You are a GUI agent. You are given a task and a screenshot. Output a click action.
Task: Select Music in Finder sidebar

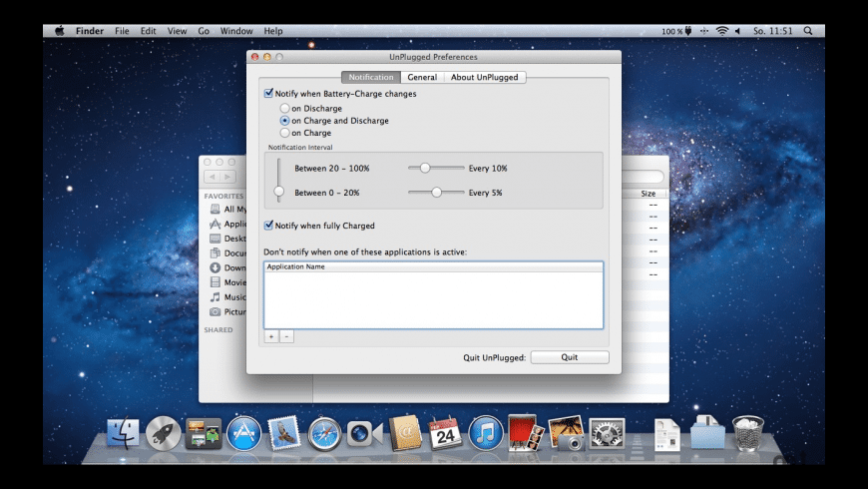click(228, 297)
